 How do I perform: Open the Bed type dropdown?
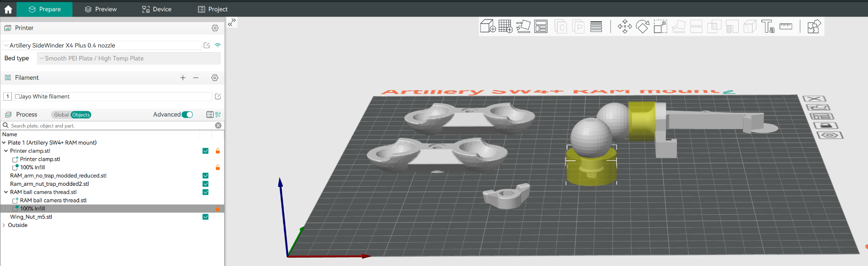tap(128, 59)
